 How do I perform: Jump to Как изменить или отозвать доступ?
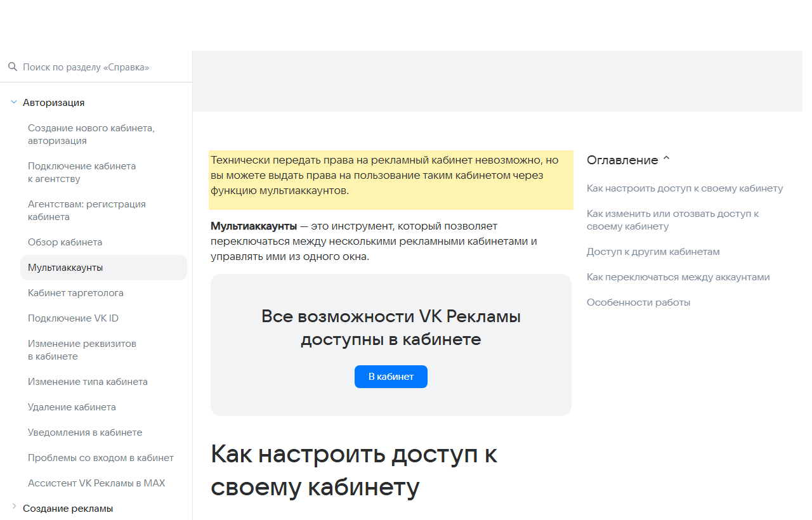(x=673, y=220)
